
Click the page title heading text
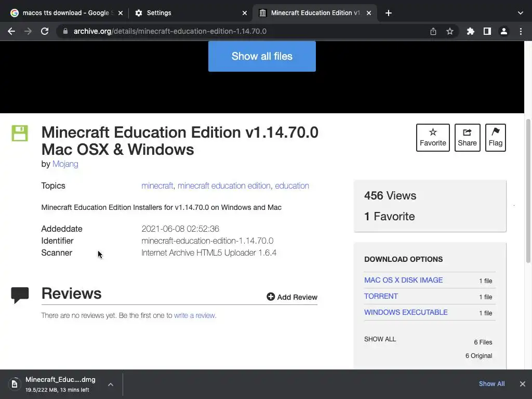point(180,141)
